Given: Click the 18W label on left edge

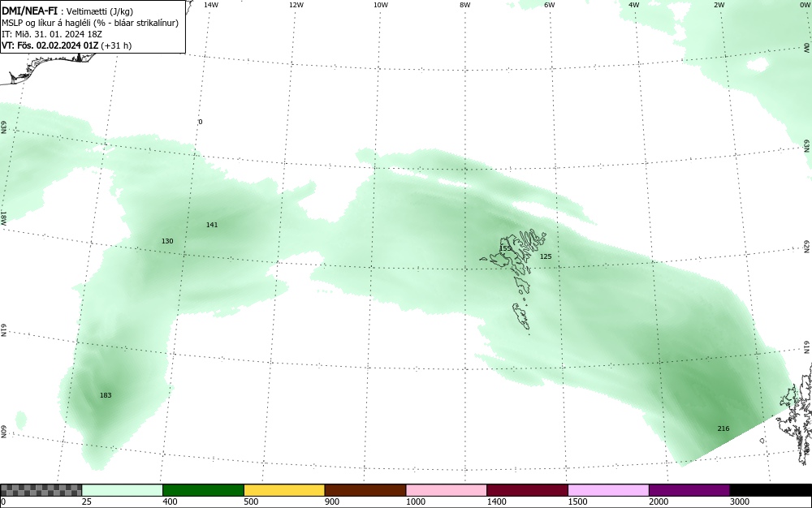Looking at the screenshot, I should (3, 217).
